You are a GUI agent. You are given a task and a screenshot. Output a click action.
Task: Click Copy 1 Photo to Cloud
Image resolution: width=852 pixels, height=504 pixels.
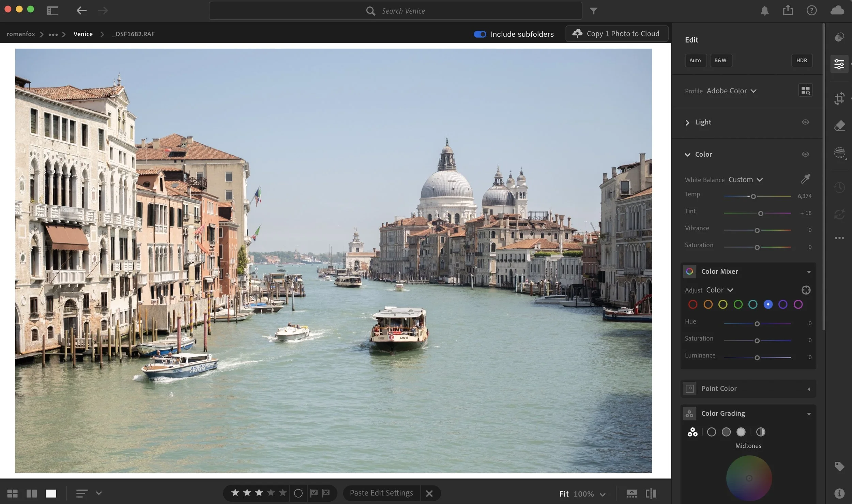tap(617, 34)
